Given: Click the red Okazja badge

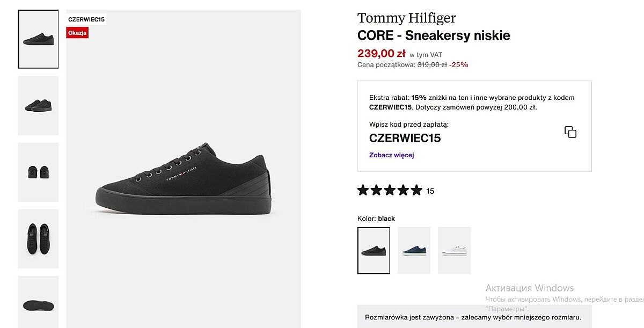Looking at the screenshot, I should [77, 33].
